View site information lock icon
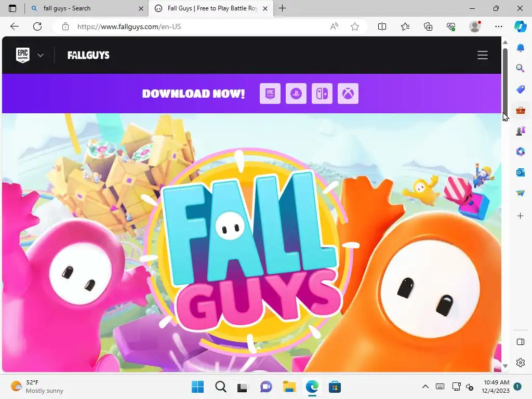This screenshot has width=532, height=399. point(65,26)
